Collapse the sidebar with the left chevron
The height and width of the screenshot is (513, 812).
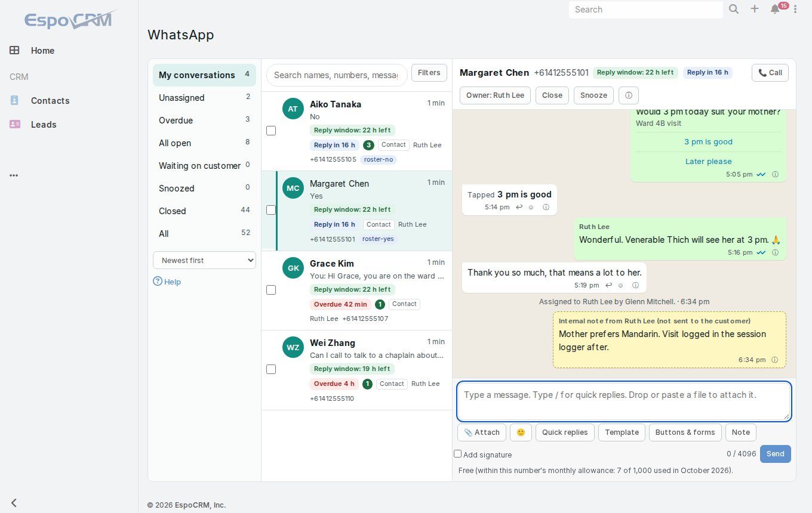click(x=14, y=503)
